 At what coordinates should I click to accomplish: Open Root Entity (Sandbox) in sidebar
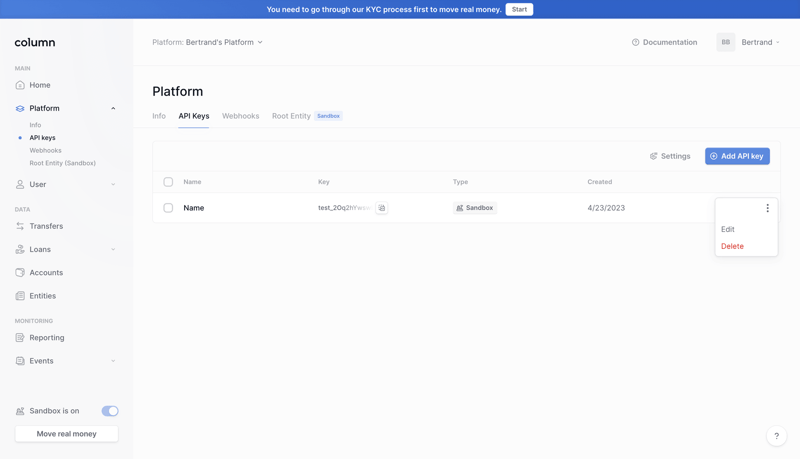click(x=62, y=163)
